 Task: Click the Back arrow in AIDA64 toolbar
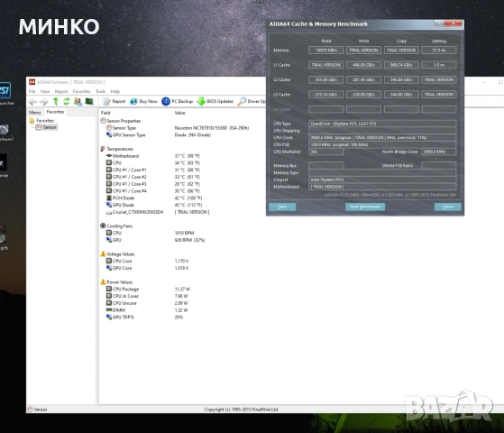(x=32, y=102)
